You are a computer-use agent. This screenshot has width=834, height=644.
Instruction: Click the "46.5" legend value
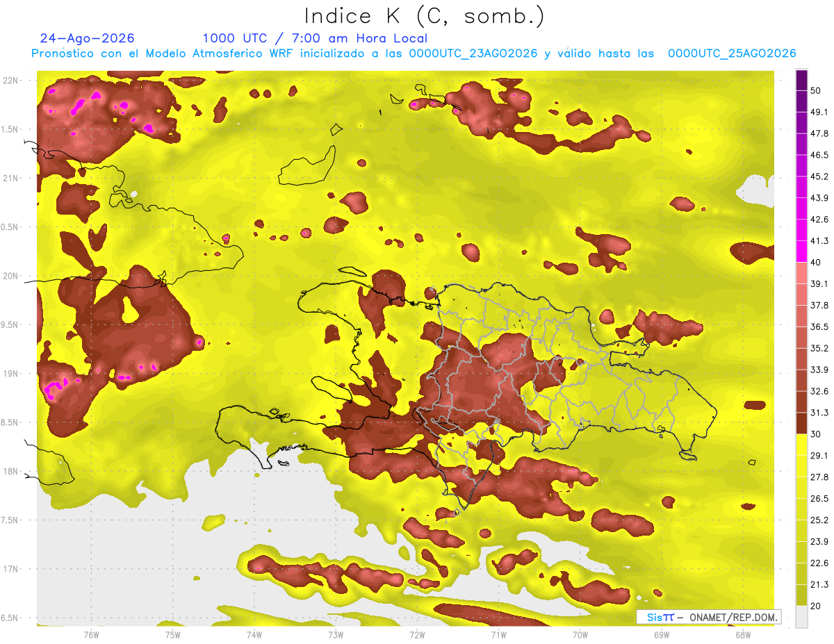819,155
